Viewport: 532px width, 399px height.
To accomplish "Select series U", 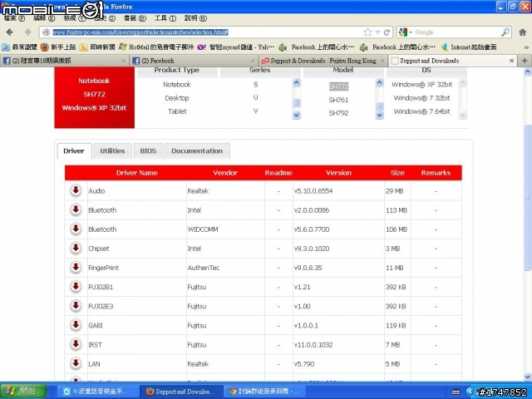I will point(255,98).
